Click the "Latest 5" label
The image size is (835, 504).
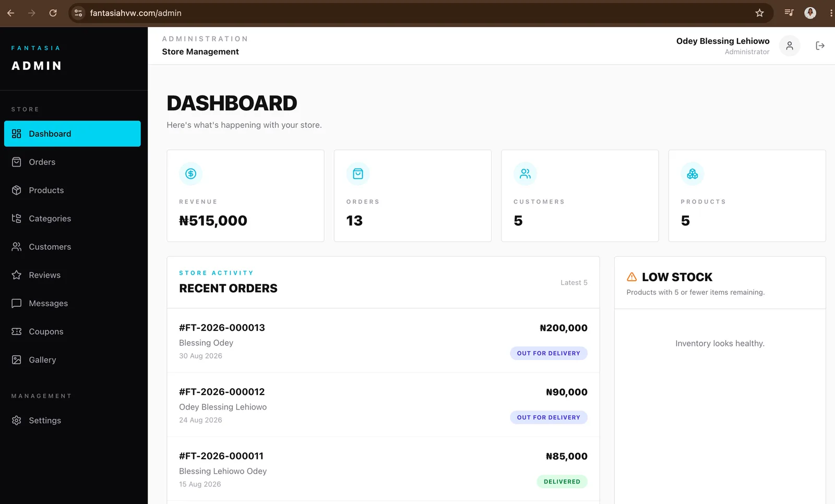point(574,282)
